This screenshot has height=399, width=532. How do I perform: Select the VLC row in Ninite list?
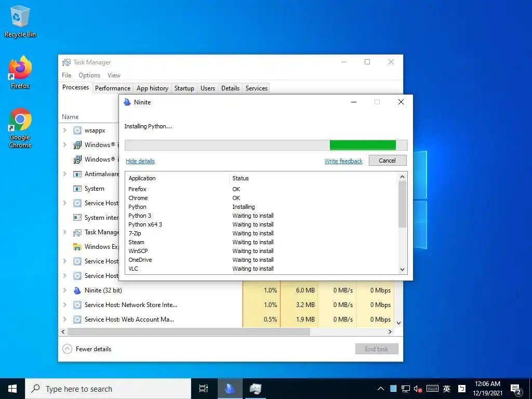pyautogui.click(x=261, y=269)
